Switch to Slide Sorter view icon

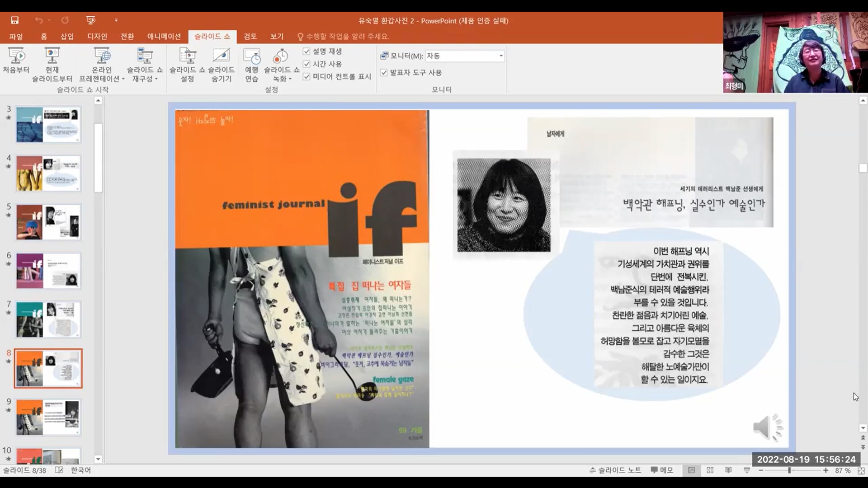coord(710,470)
